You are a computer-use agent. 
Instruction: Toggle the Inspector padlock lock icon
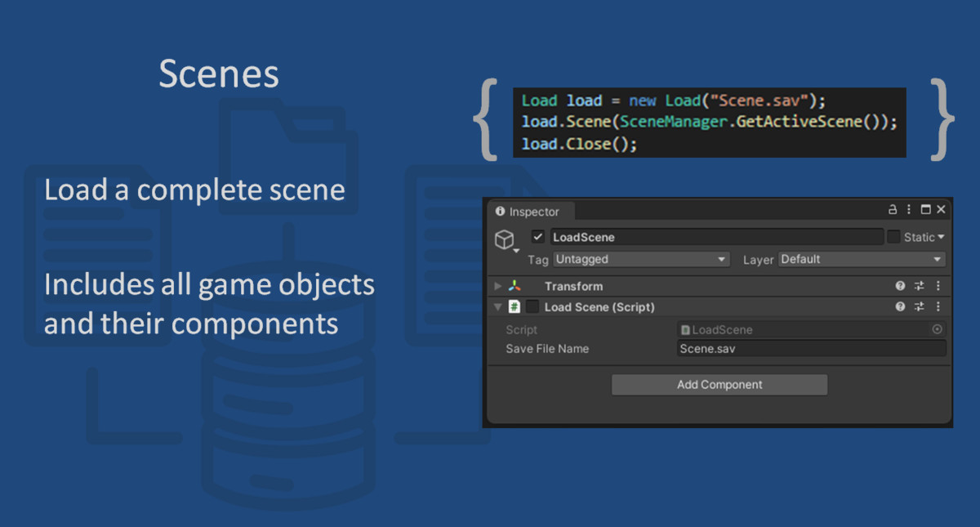pyautogui.click(x=893, y=210)
